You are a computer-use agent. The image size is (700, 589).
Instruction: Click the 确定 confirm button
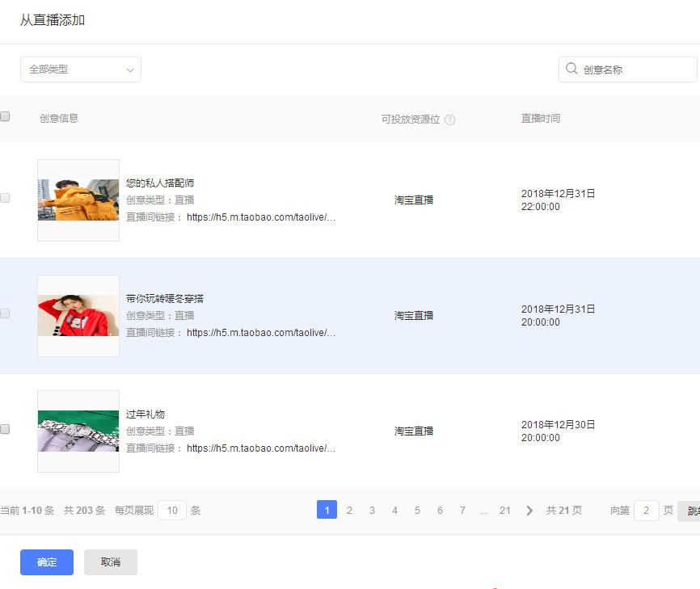tap(47, 562)
